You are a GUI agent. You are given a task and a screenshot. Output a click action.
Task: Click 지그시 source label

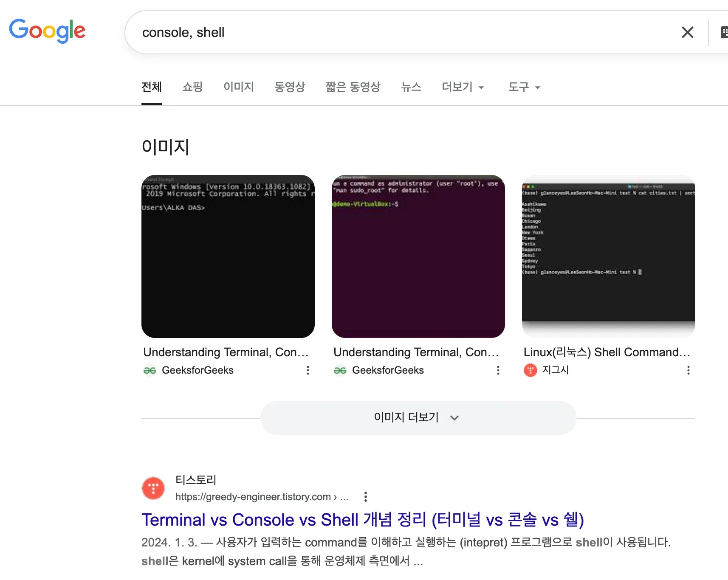tap(555, 370)
